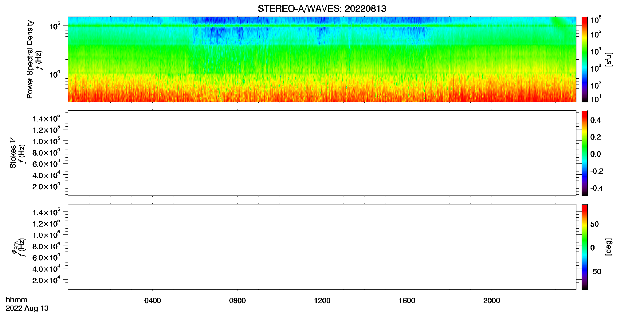This screenshot has height=332, width=644.
Task: Click the hhmm time format label
Action: pyautogui.click(x=17, y=300)
